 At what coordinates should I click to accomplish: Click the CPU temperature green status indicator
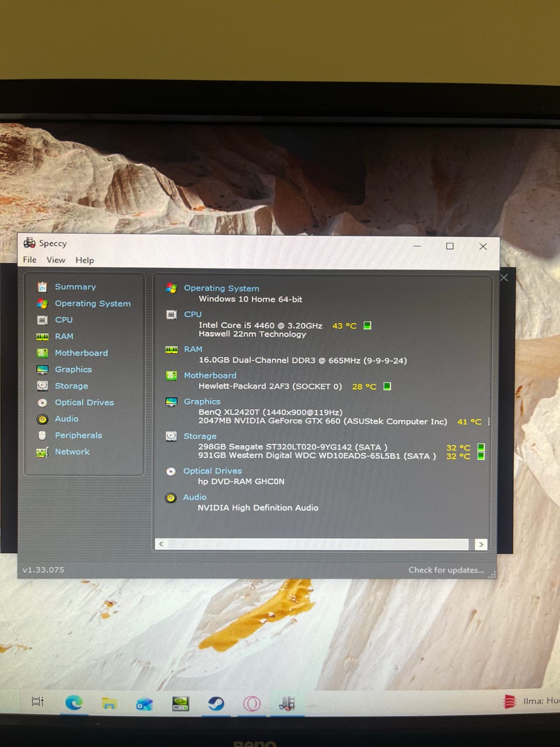click(367, 326)
